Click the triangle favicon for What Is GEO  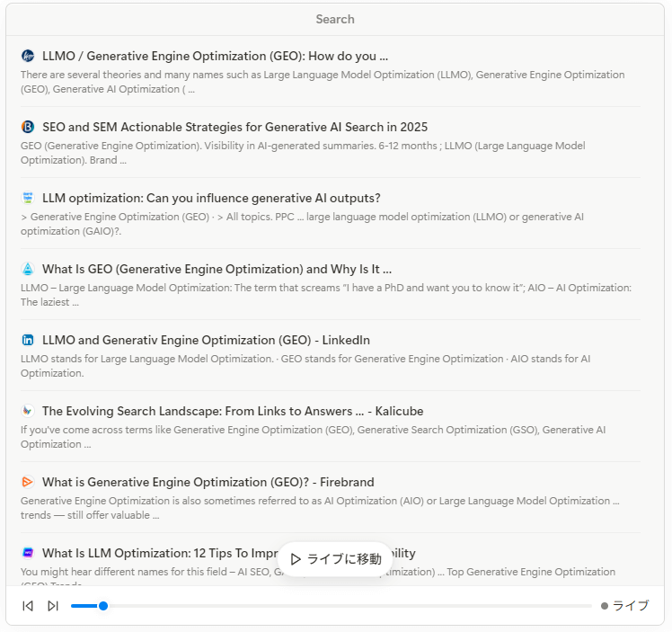[28, 269]
